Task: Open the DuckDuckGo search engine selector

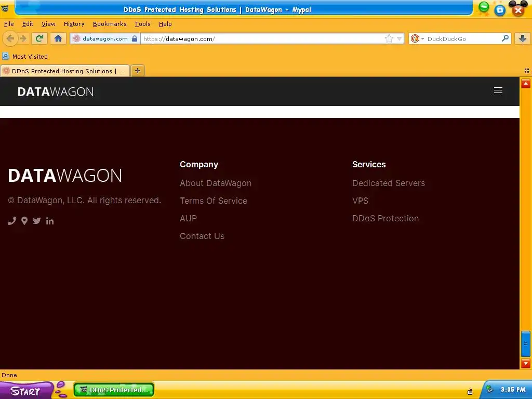Action: (x=417, y=38)
